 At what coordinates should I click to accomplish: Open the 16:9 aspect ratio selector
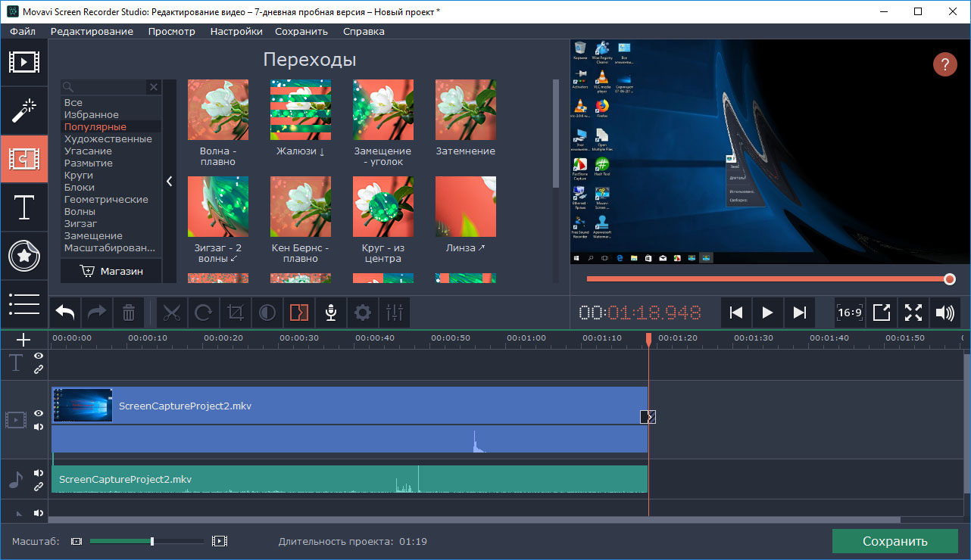pos(849,313)
